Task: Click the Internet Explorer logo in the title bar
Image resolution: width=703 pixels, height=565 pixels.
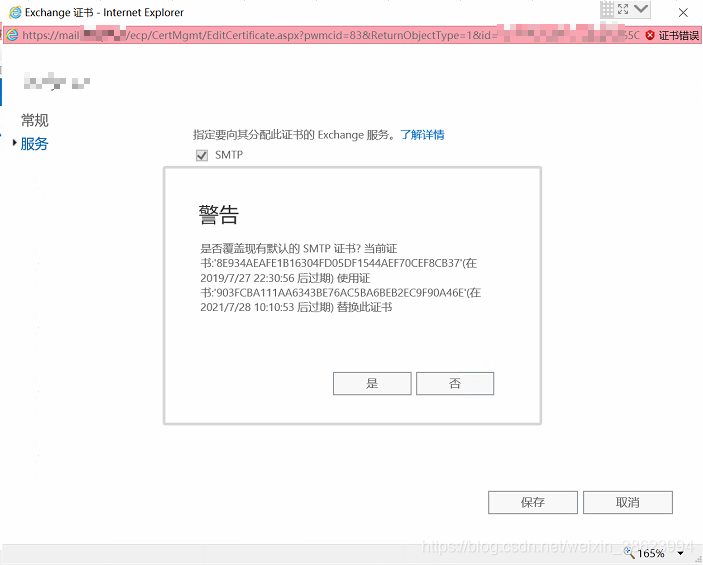Action: 15,12
